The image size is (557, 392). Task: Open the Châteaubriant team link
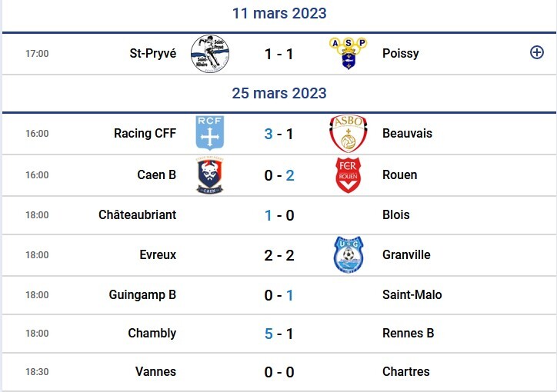(137, 215)
